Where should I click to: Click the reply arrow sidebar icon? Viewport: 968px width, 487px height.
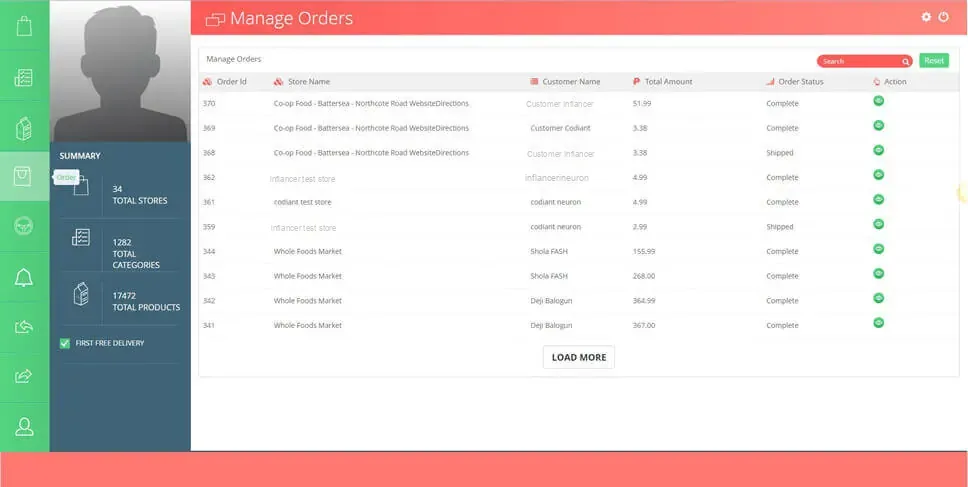23,327
